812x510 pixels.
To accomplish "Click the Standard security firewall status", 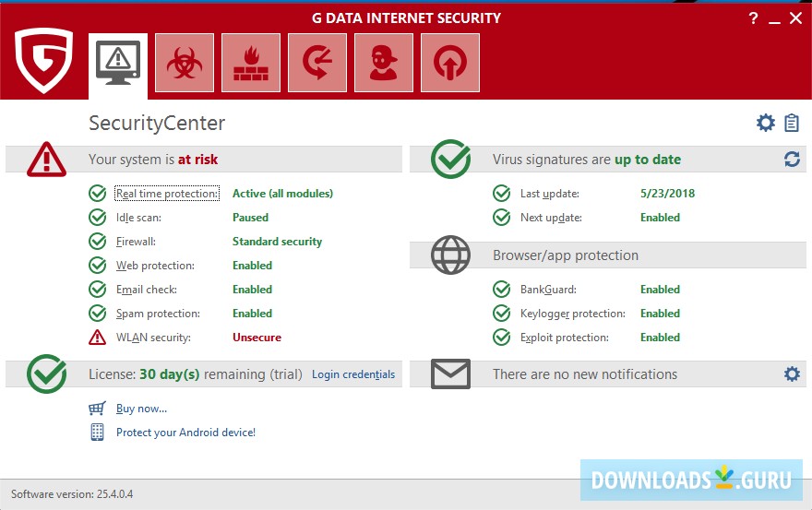I will (x=277, y=242).
